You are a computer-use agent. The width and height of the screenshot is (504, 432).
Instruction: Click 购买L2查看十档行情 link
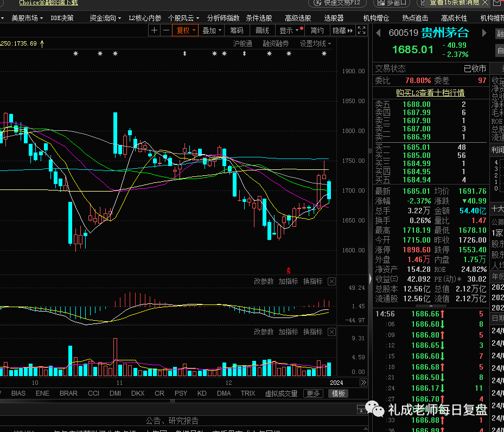pos(430,93)
